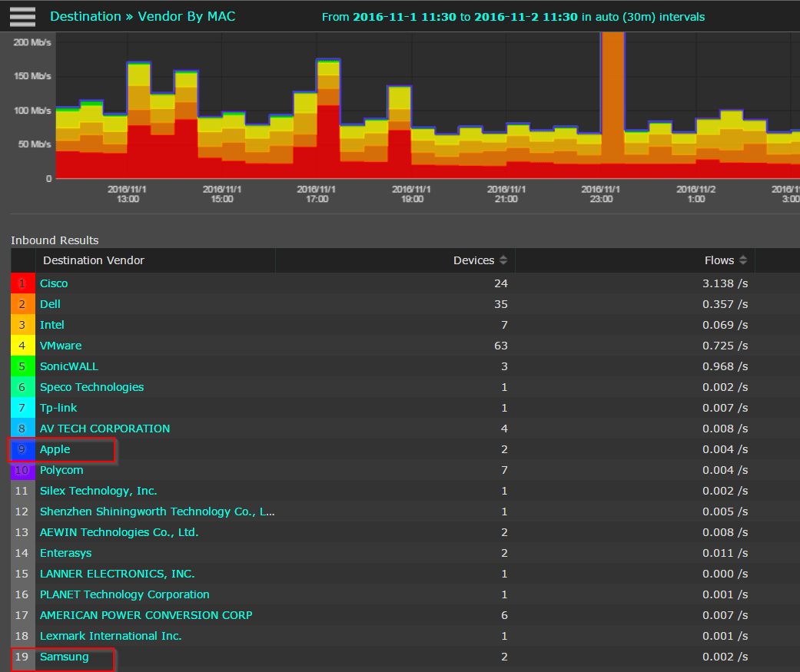The width and height of the screenshot is (800, 672).
Task: Click the Inbound Results heading
Action: point(55,240)
